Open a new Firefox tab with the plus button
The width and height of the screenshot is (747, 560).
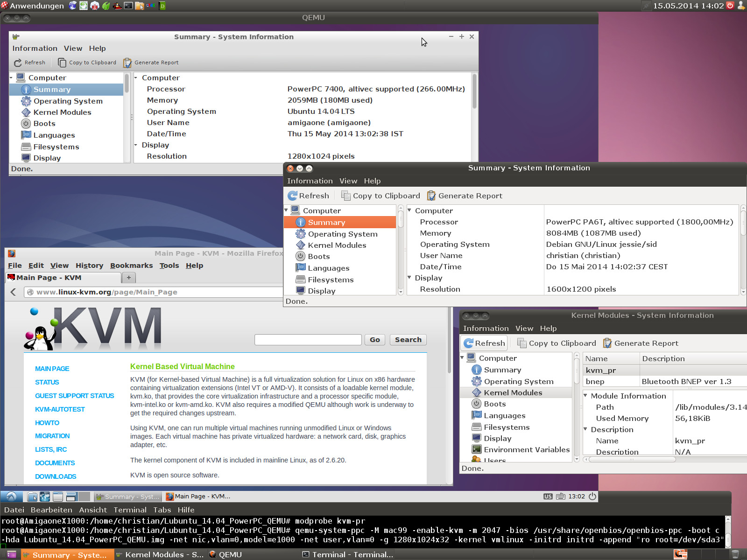pos(129,278)
